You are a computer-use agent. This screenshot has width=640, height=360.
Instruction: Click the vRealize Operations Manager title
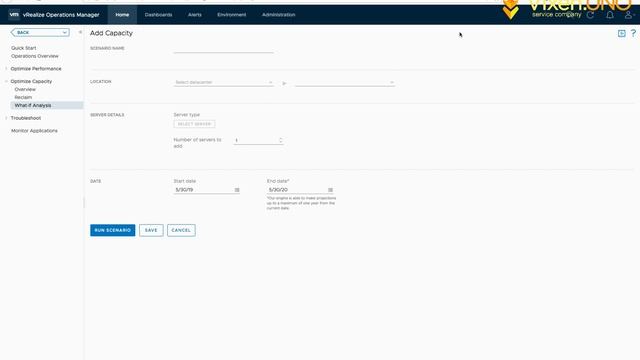click(x=61, y=15)
